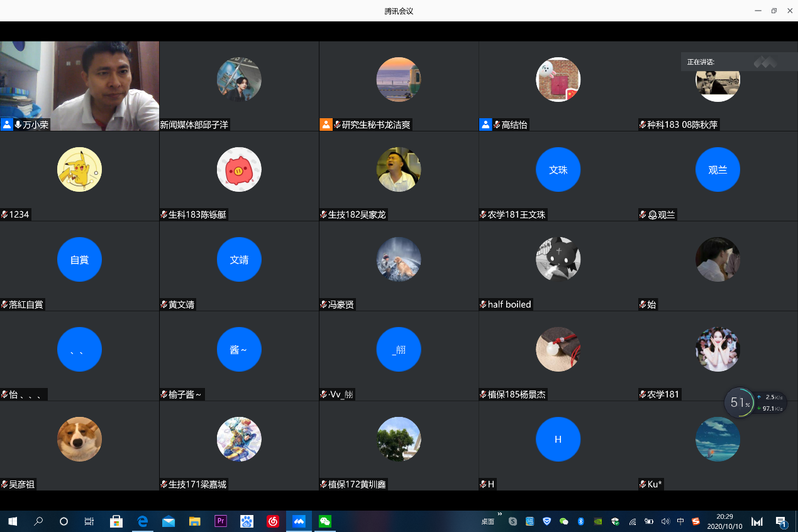Select the 吴彦祖 corgi avatar tile
Screen dimensions: 798x532
pyautogui.click(x=79, y=439)
